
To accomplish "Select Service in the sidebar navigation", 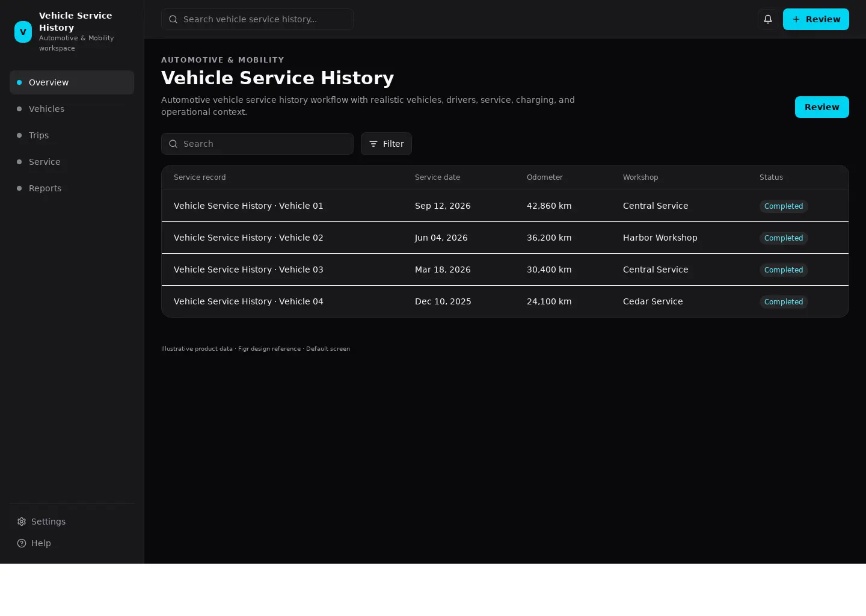I will click(x=72, y=162).
